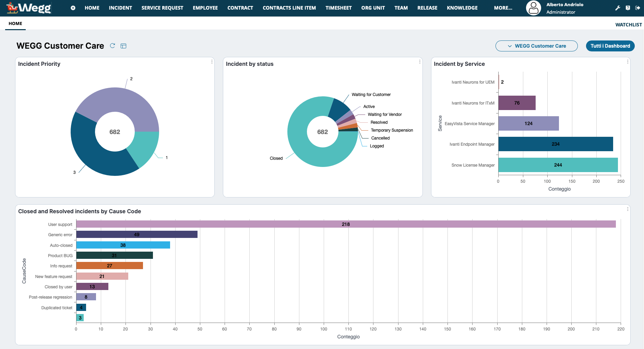Click the dashboard layout icon next to refresh
The width and height of the screenshot is (644, 349).
pos(123,46)
